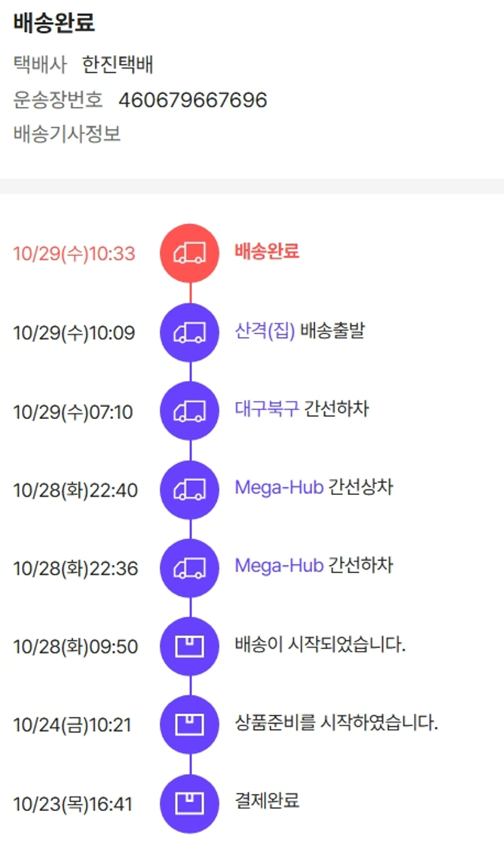Image resolution: width=504 pixels, height=858 pixels.
Task: Click the truck icon beside Mega-Hub 간선하차
Action: coord(190,568)
